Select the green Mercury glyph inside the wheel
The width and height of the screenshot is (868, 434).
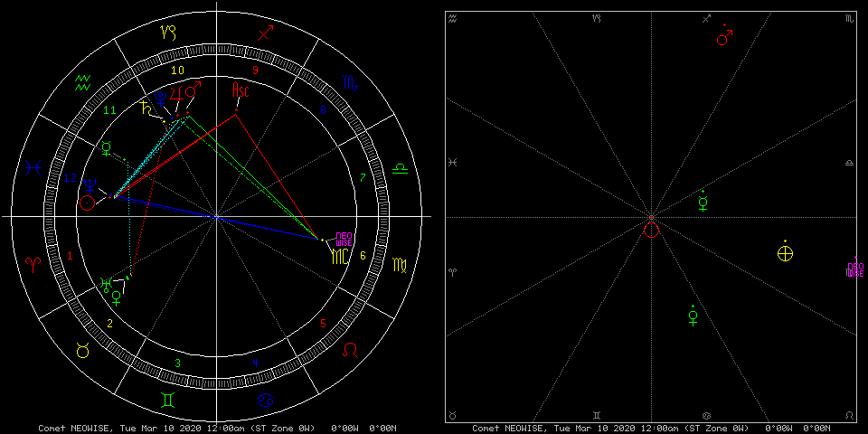point(107,147)
